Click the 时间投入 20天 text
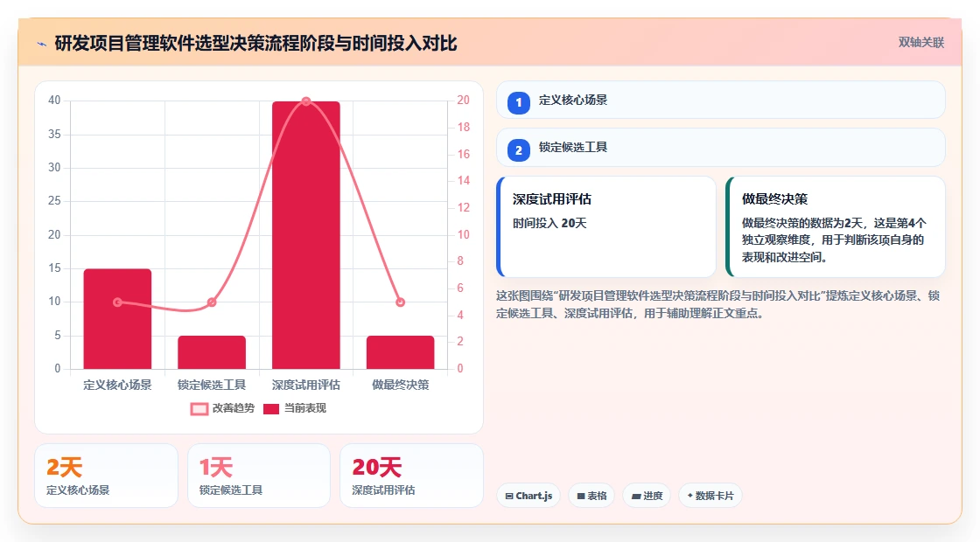The image size is (980, 542). coord(549,223)
